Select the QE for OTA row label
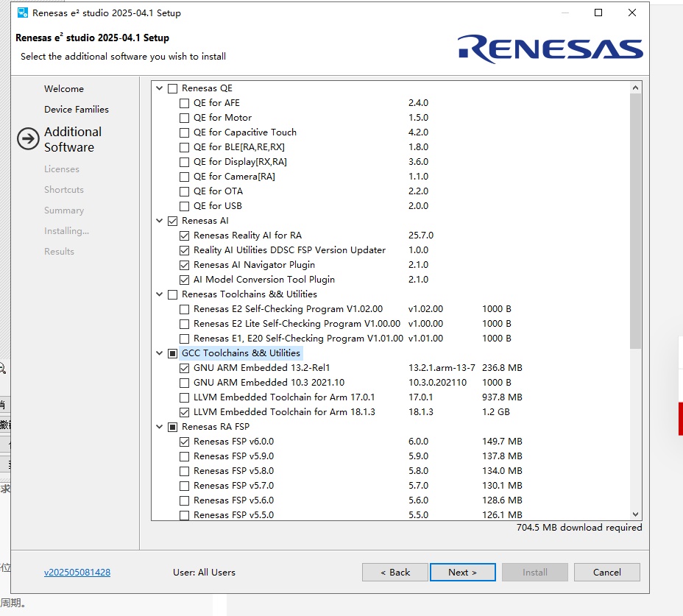 click(x=219, y=191)
